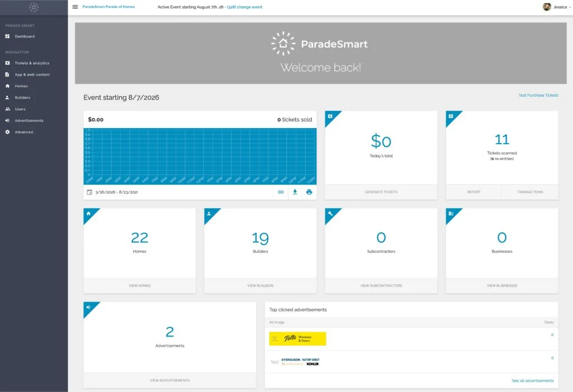
Task: Toggle the hamburger sidebar menu
Action: [75, 7]
